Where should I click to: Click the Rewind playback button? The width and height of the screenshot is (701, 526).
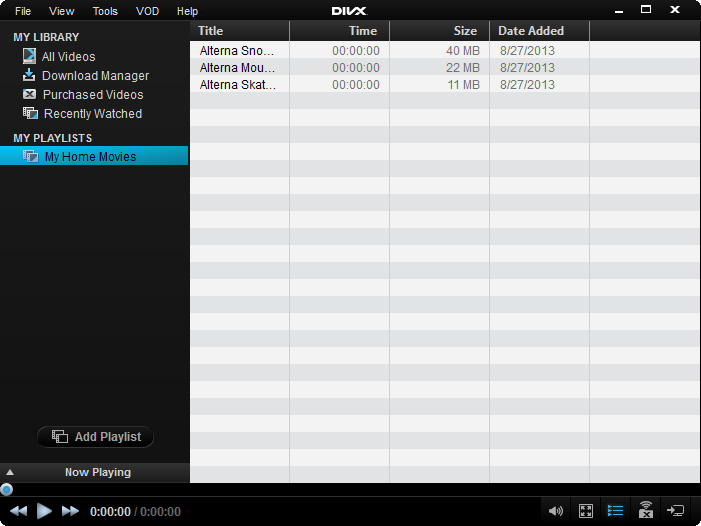click(18, 511)
